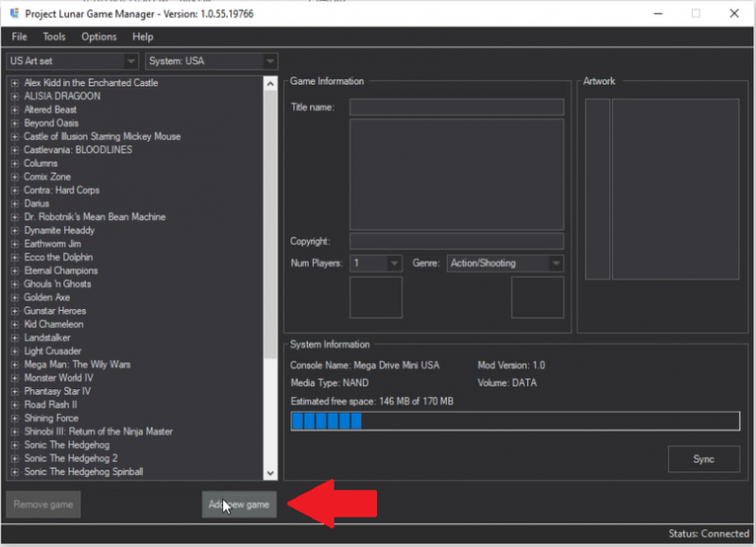This screenshot has height=547, width=756.
Task: Click the Title name input field
Action: point(456,107)
